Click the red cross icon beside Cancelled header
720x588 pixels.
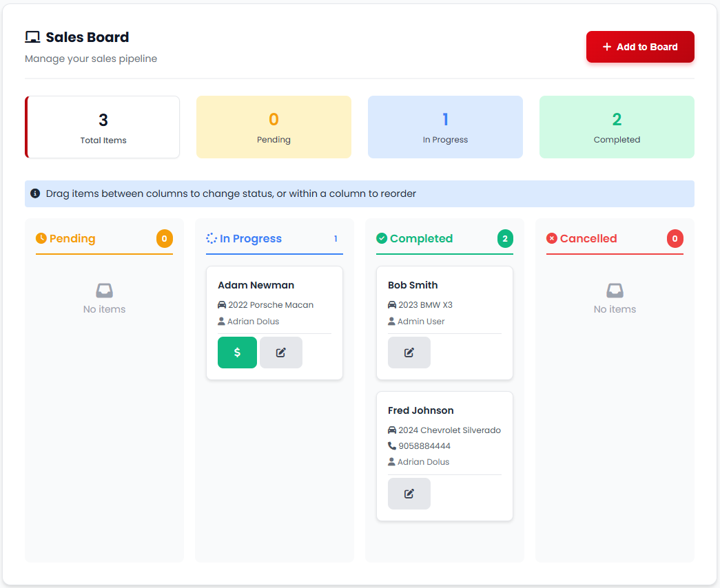point(551,238)
